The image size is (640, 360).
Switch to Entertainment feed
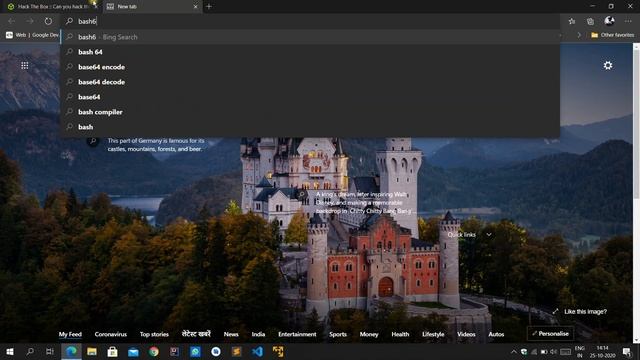[297, 334]
